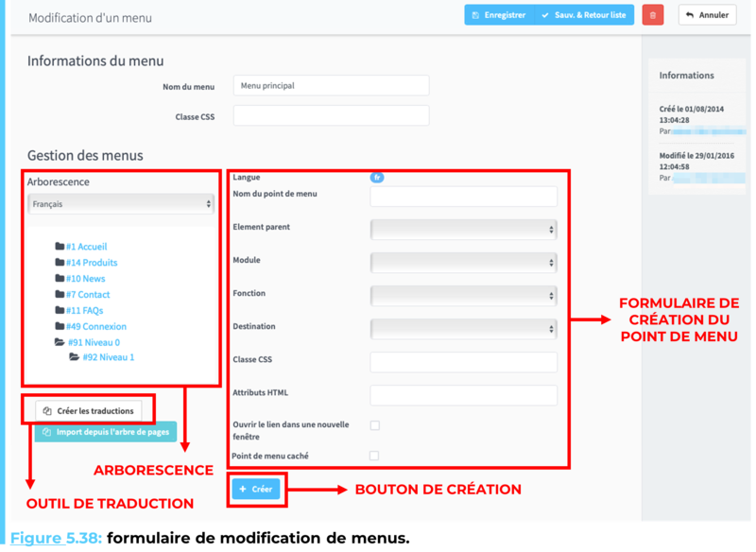Select '#49 Connexion' tree item
The width and height of the screenshot is (756, 552).
pyautogui.click(x=96, y=326)
